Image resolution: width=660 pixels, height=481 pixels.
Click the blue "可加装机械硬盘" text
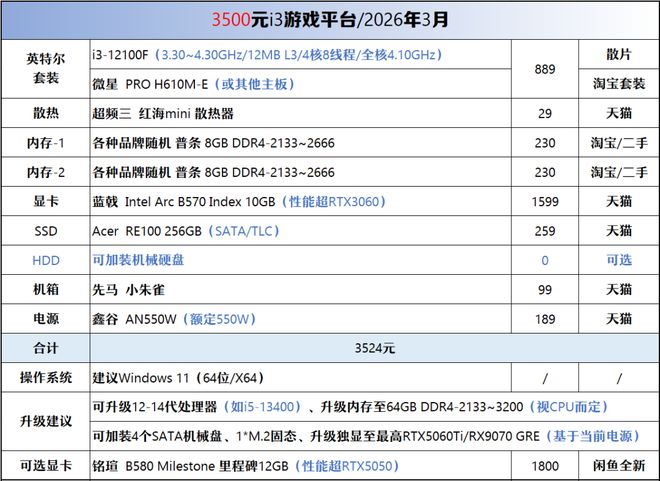point(138,260)
